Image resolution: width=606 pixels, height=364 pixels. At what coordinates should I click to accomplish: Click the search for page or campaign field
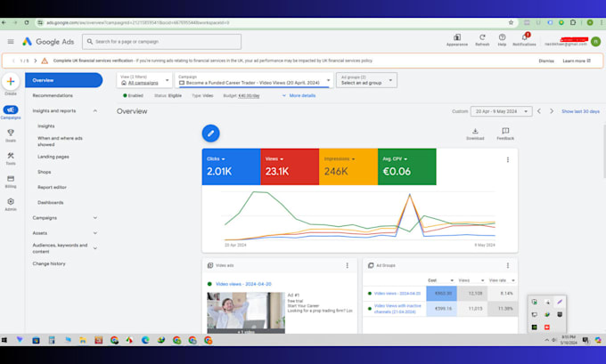click(x=161, y=42)
